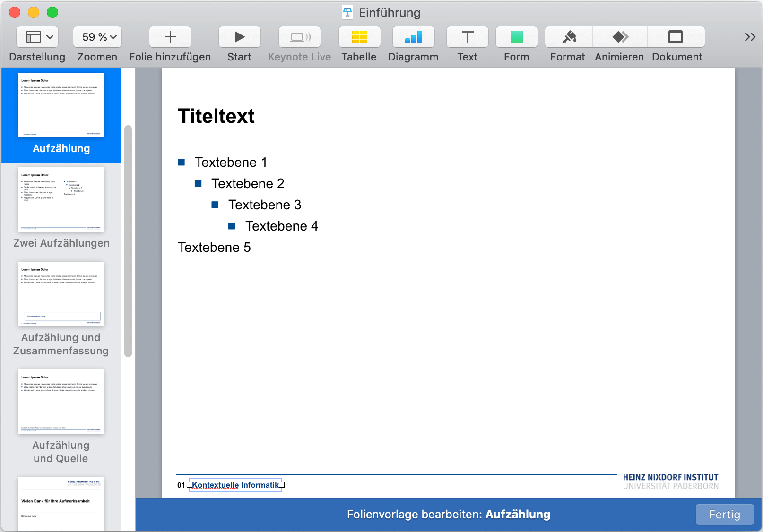Expand the toolbar overflow chevrons

750,37
